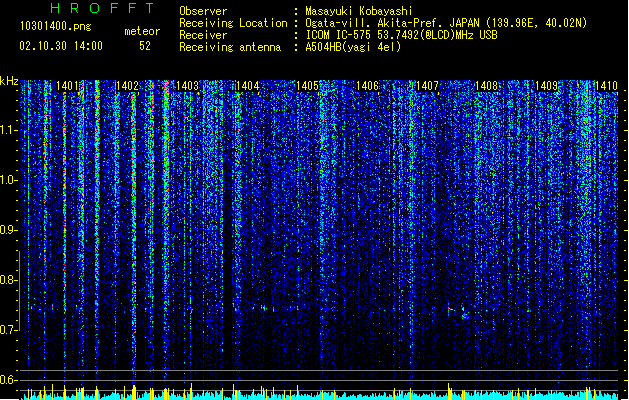Click the Receiving Location label

(x=233, y=23)
